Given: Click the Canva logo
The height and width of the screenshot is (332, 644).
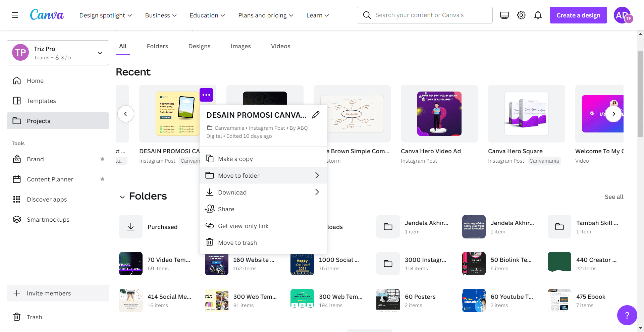Looking at the screenshot, I should click(47, 15).
